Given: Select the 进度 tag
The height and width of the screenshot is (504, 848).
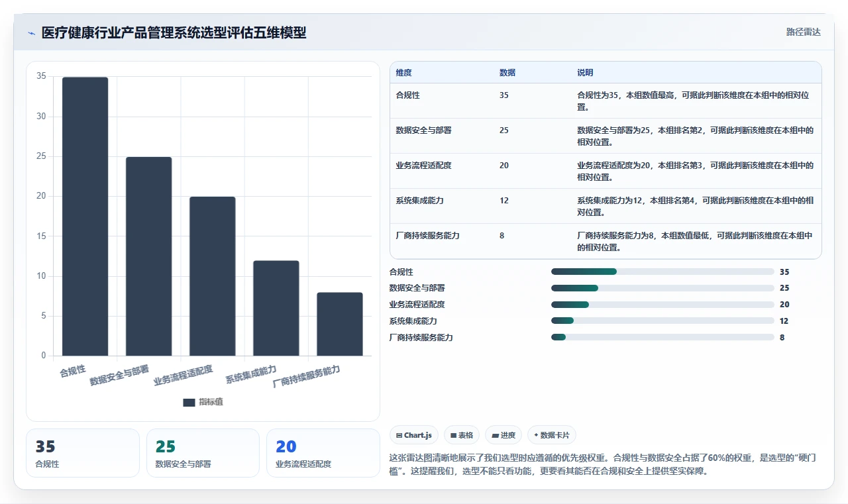Looking at the screenshot, I should [x=503, y=435].
